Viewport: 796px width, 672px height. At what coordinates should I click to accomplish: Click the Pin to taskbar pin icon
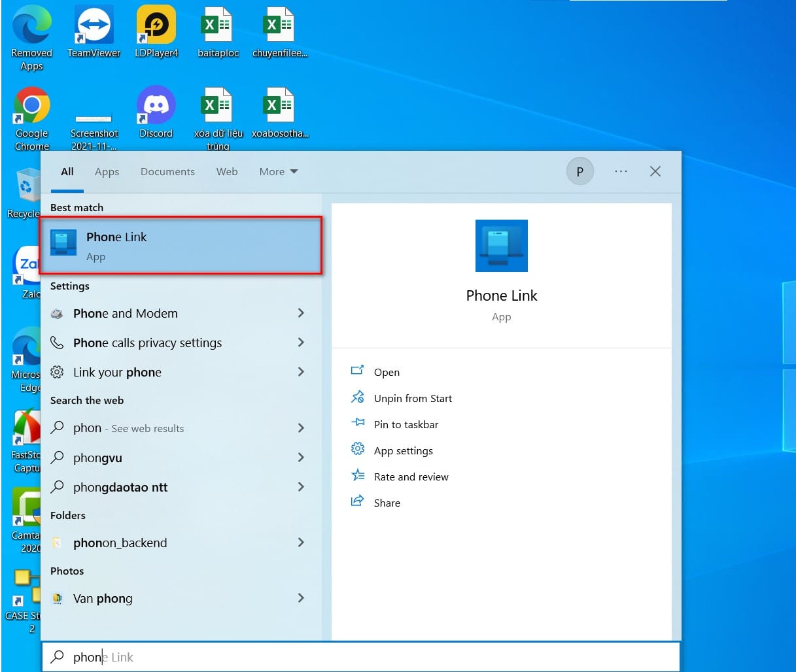coord(357,423)
